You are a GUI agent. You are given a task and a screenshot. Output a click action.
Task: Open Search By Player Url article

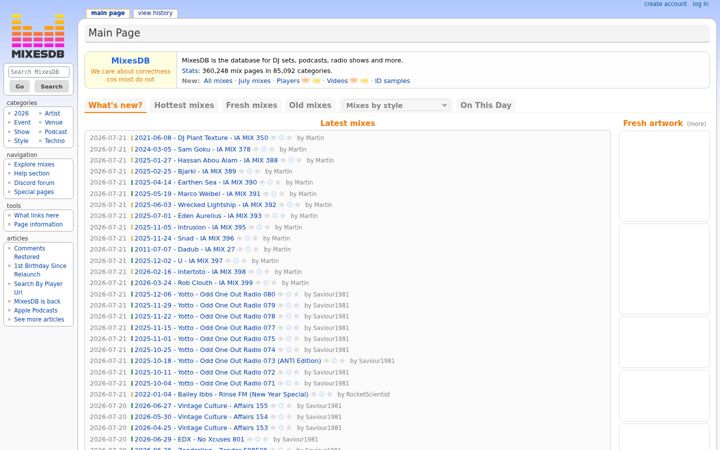pyautogui.click(x=38, y=288)
